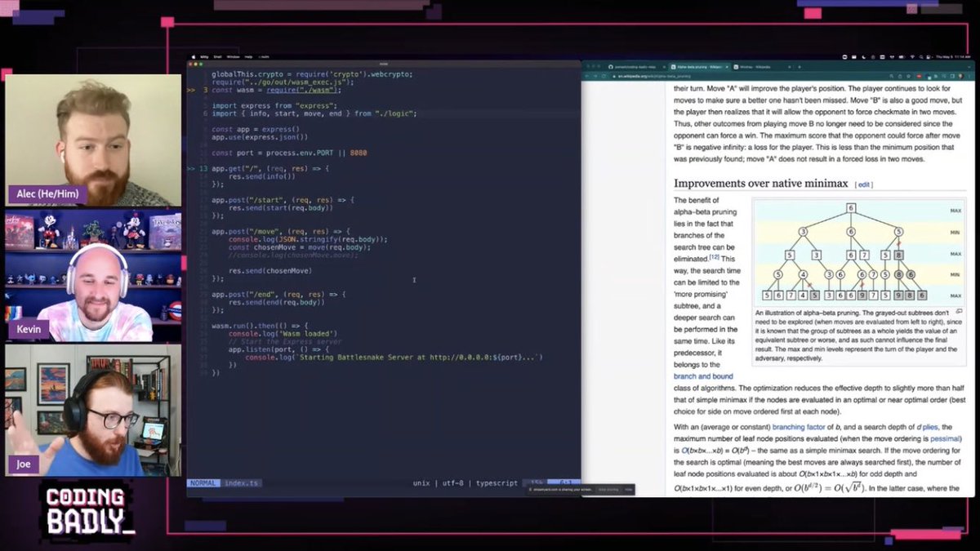The image size is (980, 551).
Task: Focus the en.wikipedia.org address bar
Action: (751, 76)
